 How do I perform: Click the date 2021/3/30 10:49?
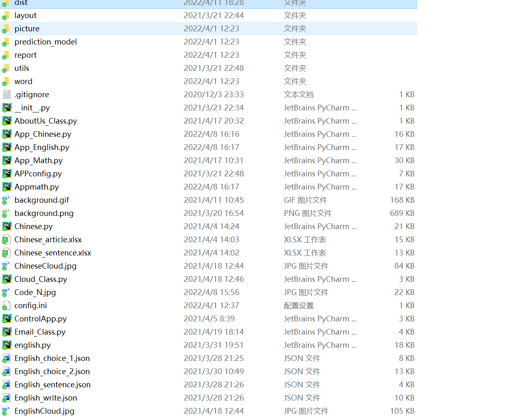pyautogui.click(x=214, y=372)
